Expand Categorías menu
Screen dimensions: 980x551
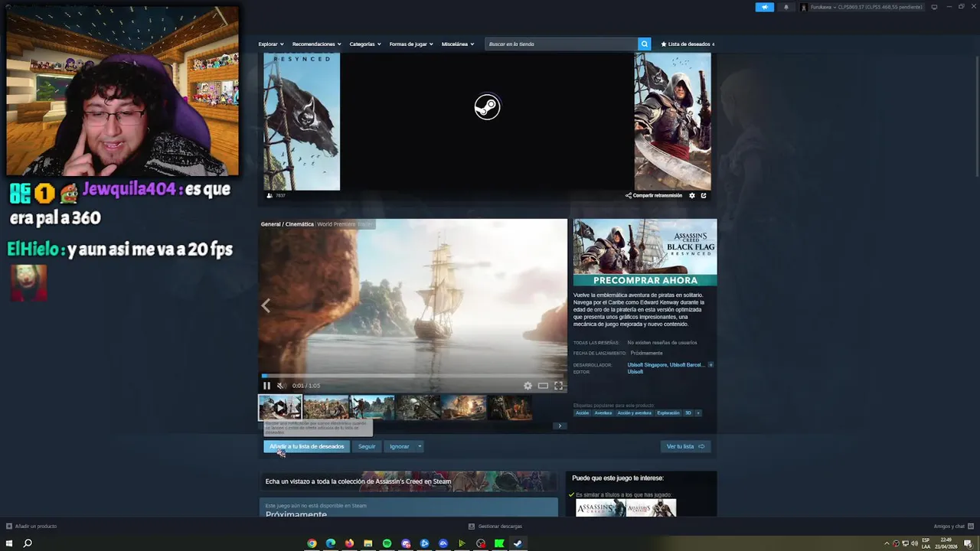coord(365,44)
